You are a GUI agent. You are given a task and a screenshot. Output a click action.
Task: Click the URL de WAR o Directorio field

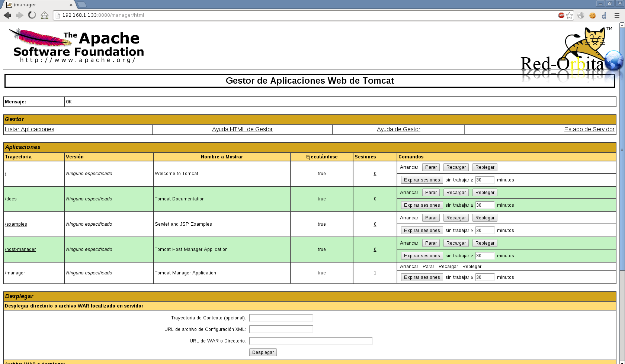click(x=311, y=341)
